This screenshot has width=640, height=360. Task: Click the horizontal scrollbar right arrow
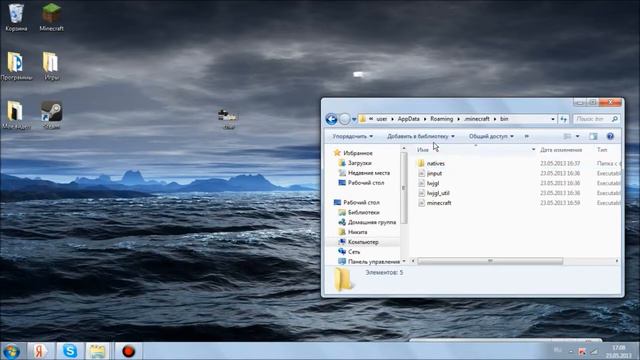point(617,261)
